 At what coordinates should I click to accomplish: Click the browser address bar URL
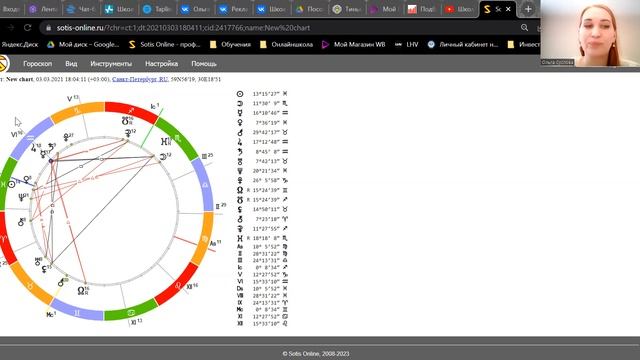[x=183, y=28]
